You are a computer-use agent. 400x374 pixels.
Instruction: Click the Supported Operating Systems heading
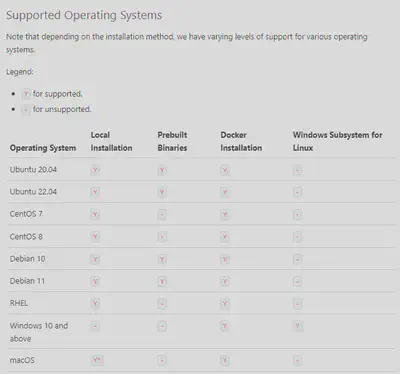(84, 15)
